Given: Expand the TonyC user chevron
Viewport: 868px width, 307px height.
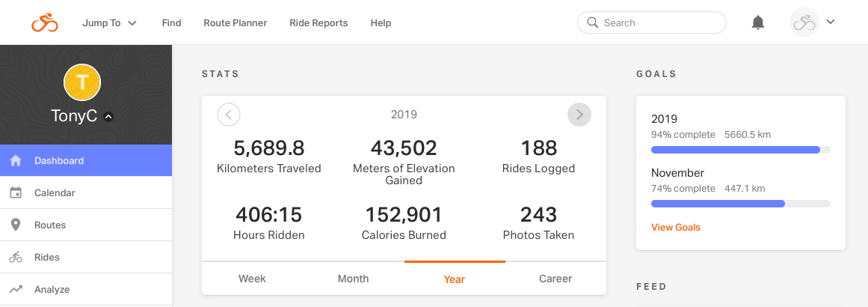Looking at the screenshot, I should [108, 117].
